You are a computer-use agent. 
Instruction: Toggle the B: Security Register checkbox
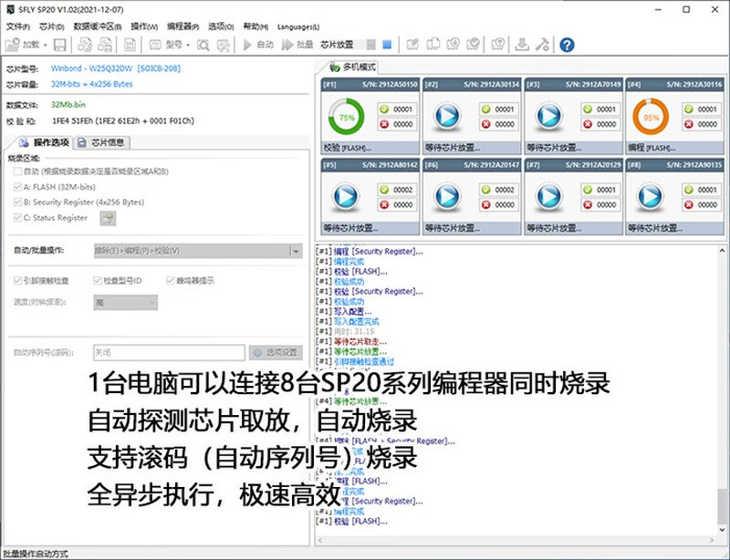point(18,202)
